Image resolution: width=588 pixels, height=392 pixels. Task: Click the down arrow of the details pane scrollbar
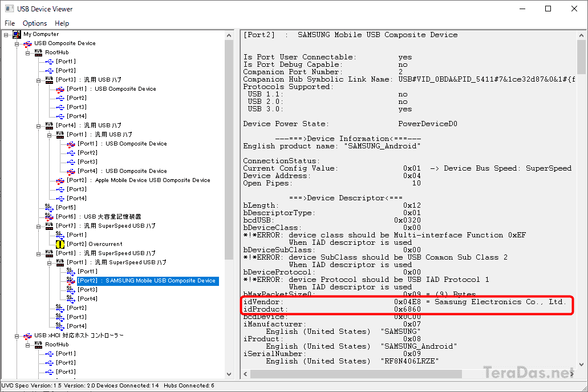[x=581, y=364]
